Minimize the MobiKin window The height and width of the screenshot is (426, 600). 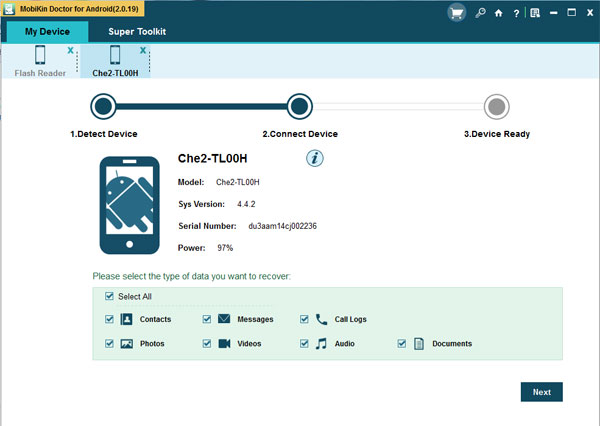click(553, 13)
